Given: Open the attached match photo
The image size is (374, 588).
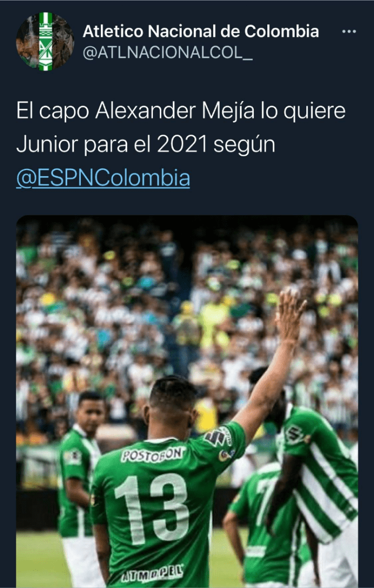Looking at the screenshot, I should tap(187, 401).
